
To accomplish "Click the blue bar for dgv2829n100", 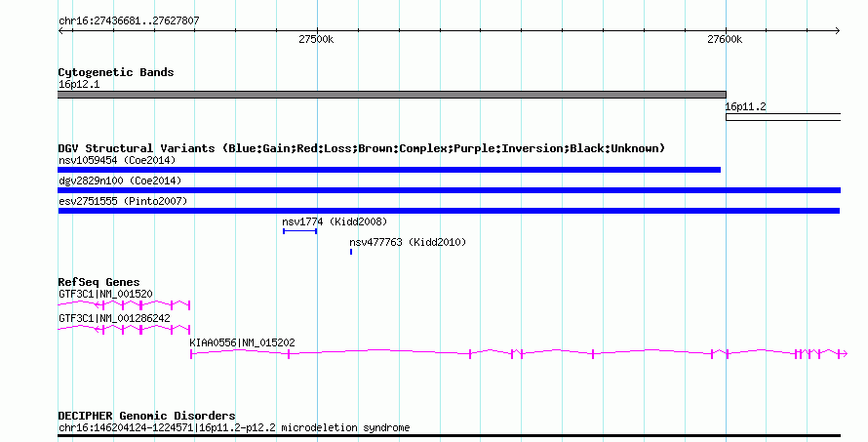I will click(x=450, y=190).
